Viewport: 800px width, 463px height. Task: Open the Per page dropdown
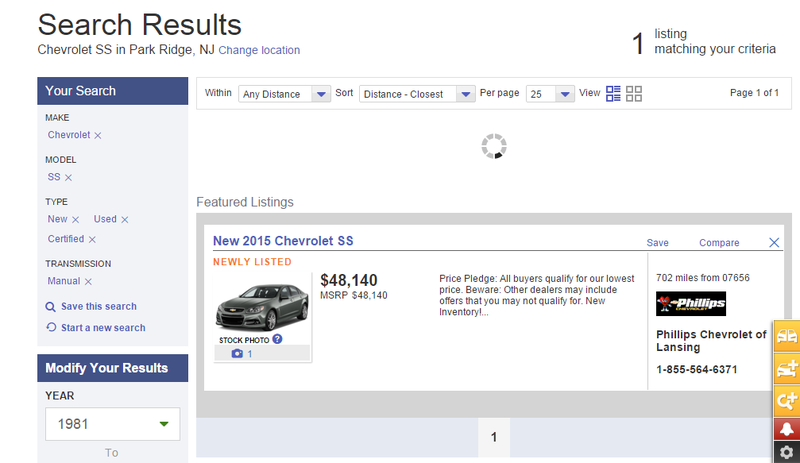point(551,94)
